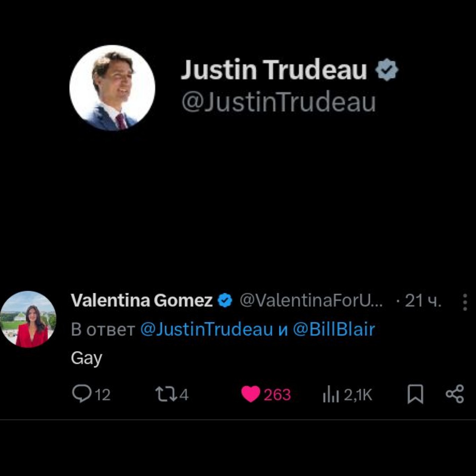Follow blue @JustinTrudeau mention in reply line
This screenshot has height=476, width=476.
point(207,329)
